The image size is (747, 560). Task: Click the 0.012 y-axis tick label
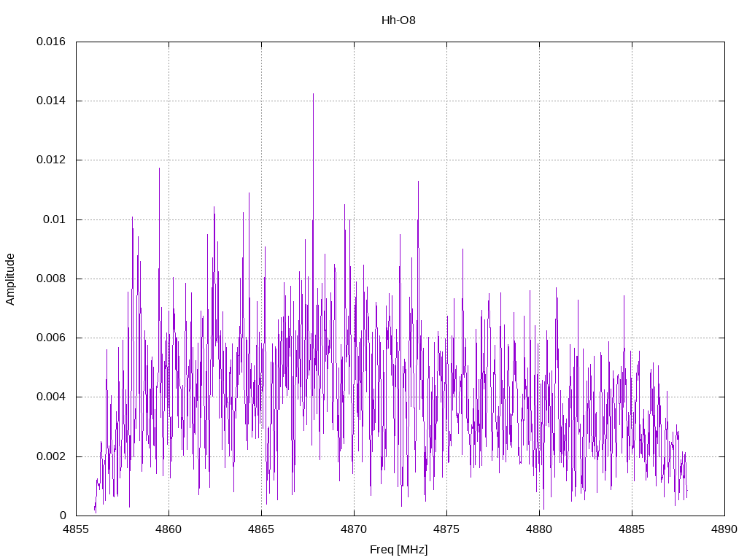pyautogui.click(x=51, y=160)
